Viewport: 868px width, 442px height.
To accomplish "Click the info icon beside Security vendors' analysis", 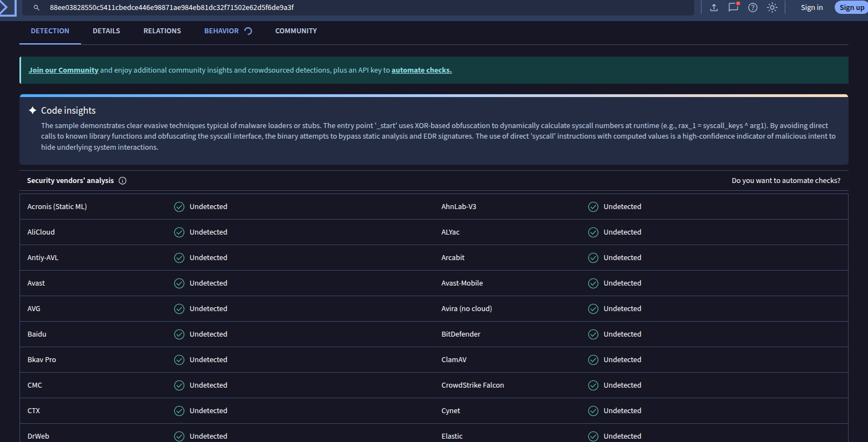I will coord(122,180).
